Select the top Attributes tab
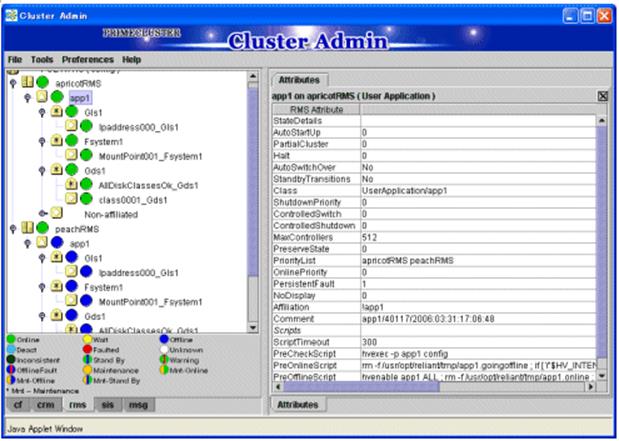The width and height of the screenshot is (619, 441). (x=299, y=80)
